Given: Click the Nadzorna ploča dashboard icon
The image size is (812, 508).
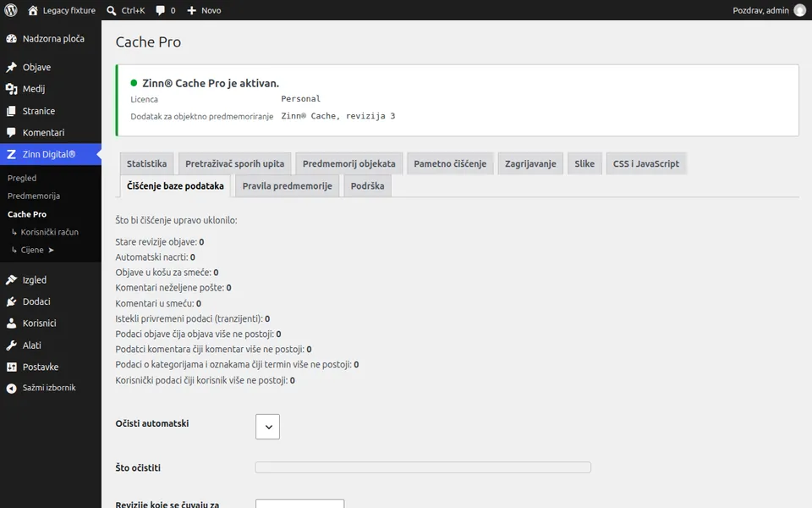Looking at the screenshot, I should pyautogui.click(x=11, y=39).
